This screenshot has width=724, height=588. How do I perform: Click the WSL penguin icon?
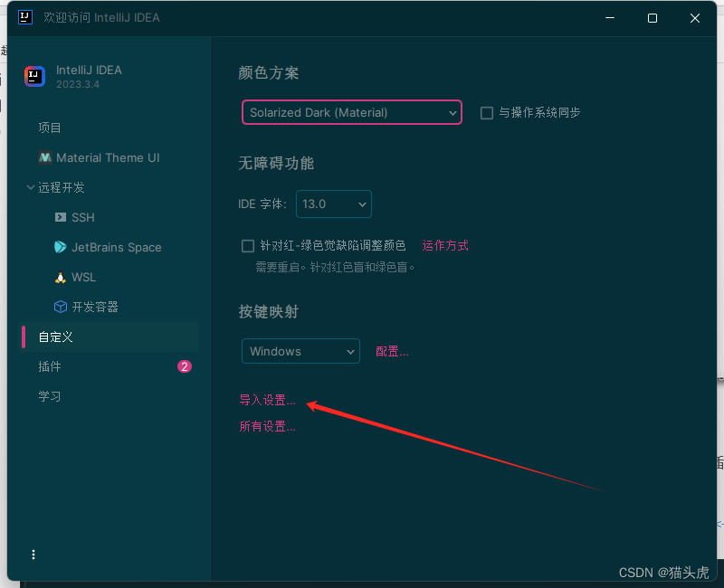[x=61, y=278]
